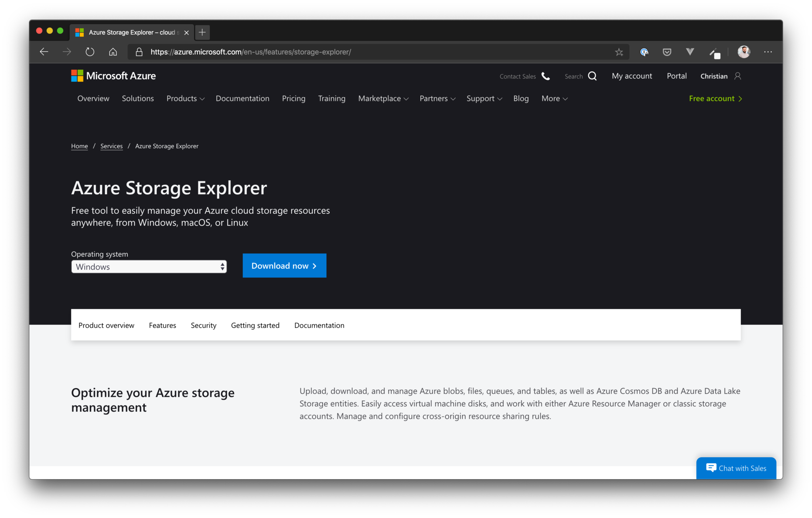Bookmark this page with the star icon
812x518 pixels.
coord(619,52)
